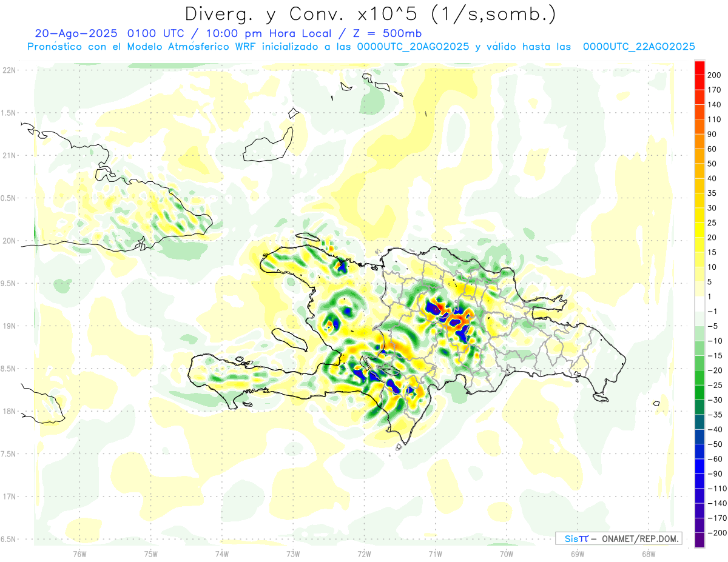Click the 17N latitude label

point(9,497)
